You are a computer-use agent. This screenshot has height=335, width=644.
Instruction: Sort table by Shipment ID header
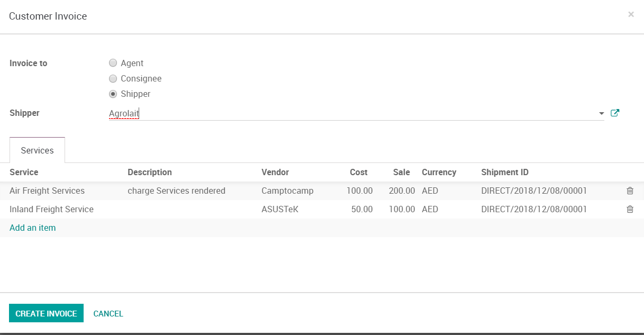(x=504, y=172)
